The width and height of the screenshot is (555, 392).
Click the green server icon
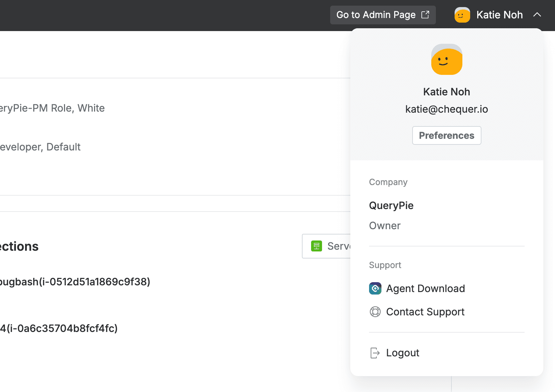coord(316,246)
